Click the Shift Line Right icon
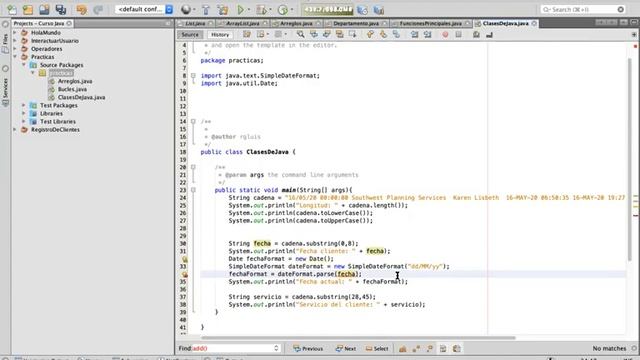Screen dimensions: 640x360 pyautogui.click(x=428, y=35)
